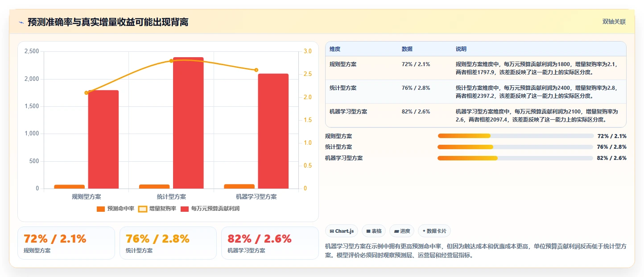Click the 进度 tag chip

pyautogui.click(x=402, y=231)
